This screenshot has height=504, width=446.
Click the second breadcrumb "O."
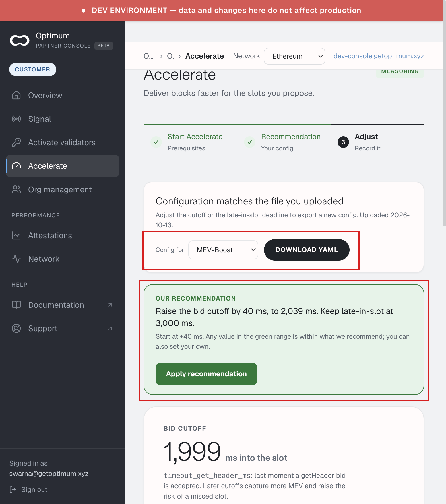click(x=170, y=56)
